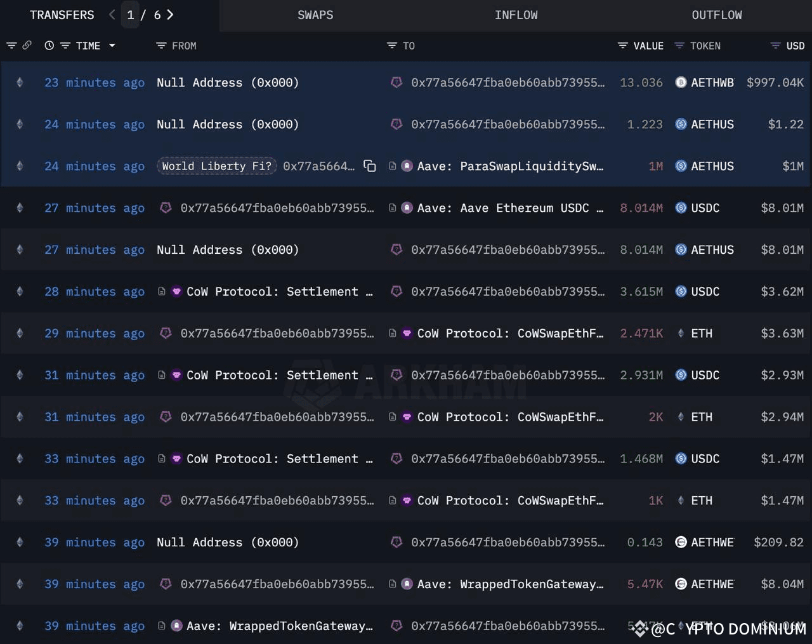Click the USD amount $2.94M

[782, 417]
